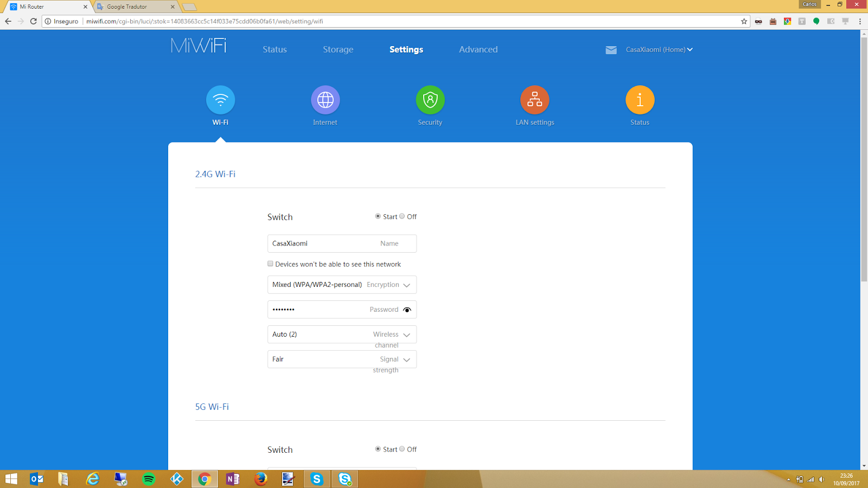Screen dimensions: 868x488
Task: Open the orange Status info icon
Action: [640, 100]
